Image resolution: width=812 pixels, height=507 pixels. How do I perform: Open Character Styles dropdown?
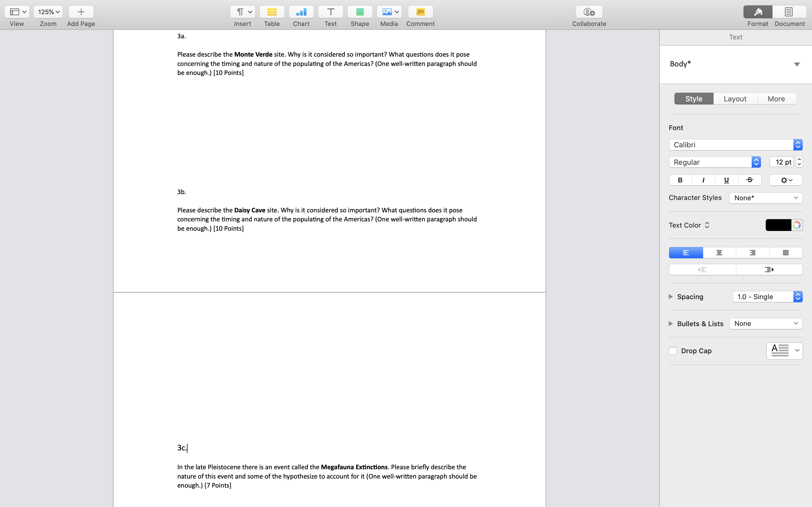tap(765, 198)
